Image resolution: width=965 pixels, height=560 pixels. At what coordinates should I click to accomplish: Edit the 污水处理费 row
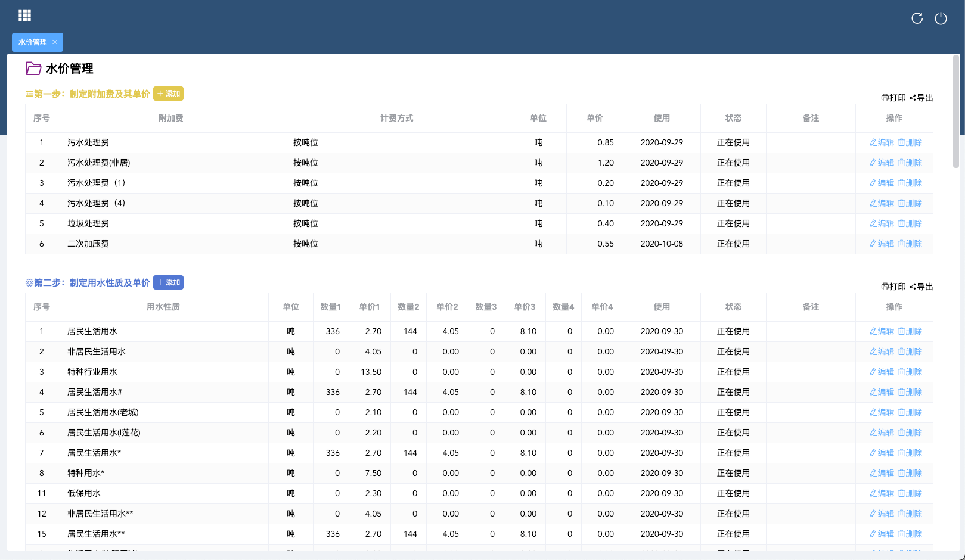click(x=882, y=142)
